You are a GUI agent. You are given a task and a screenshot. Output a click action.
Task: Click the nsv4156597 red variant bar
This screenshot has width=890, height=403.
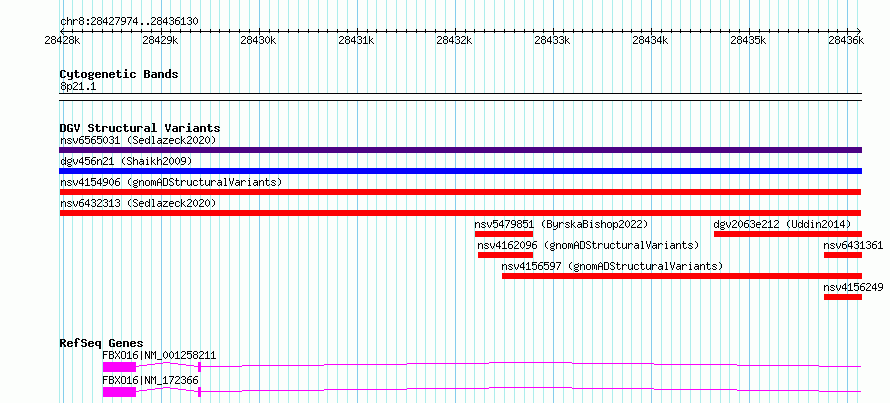click(x=682, y=276)
